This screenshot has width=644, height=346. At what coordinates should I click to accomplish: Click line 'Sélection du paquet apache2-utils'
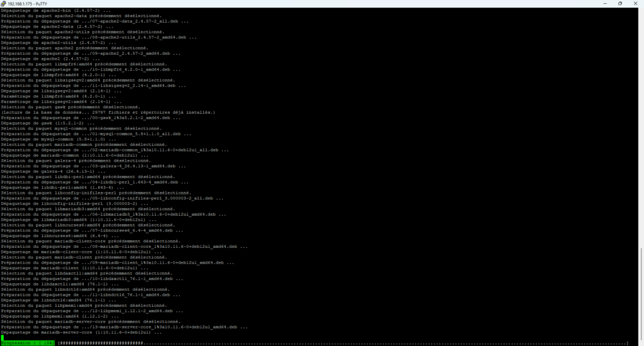(82, 31)
